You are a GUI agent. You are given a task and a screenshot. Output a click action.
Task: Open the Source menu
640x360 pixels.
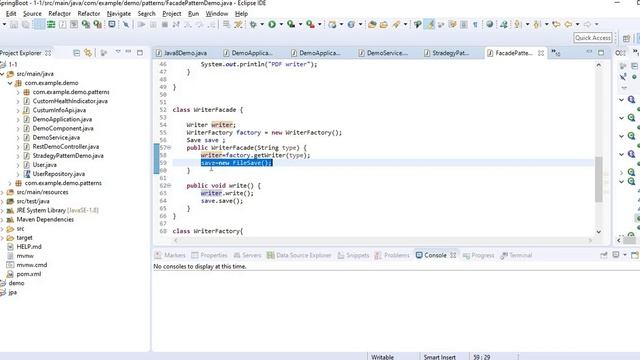tap(32, 13)
